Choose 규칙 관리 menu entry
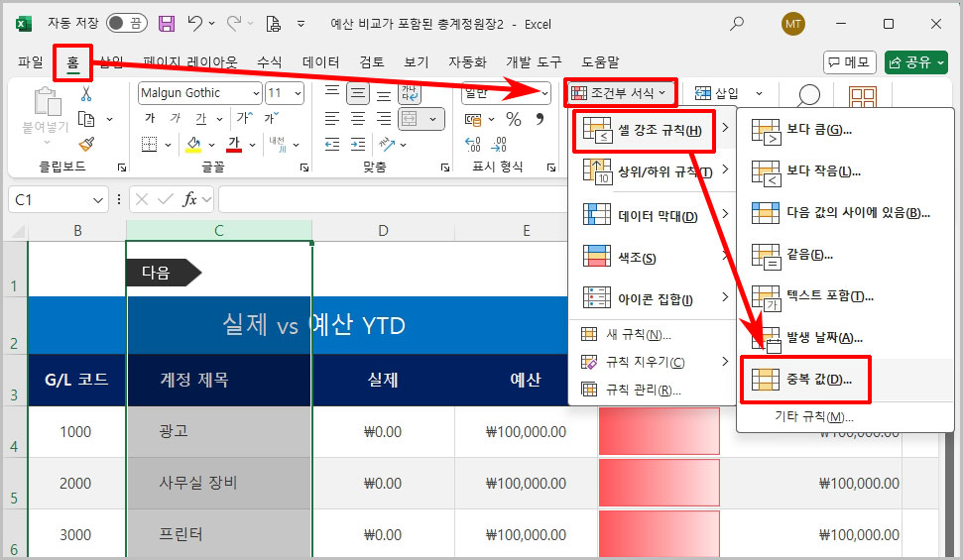 [653, 390]
